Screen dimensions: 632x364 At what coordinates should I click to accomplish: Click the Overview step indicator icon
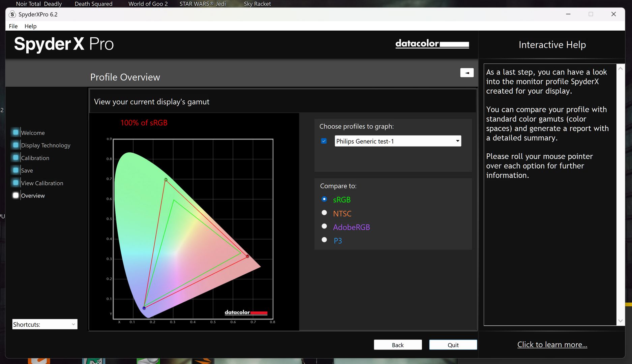(16, 195)
